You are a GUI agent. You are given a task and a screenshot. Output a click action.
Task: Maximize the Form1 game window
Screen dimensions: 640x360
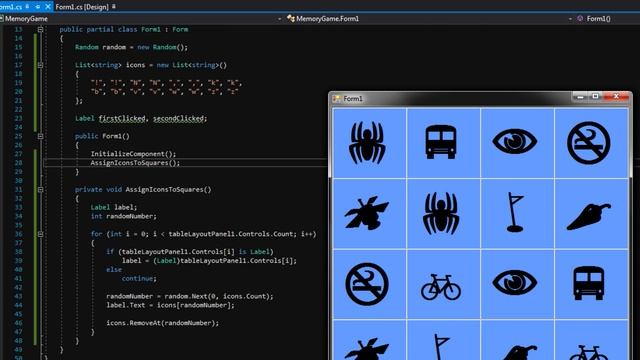coord(596,97)
